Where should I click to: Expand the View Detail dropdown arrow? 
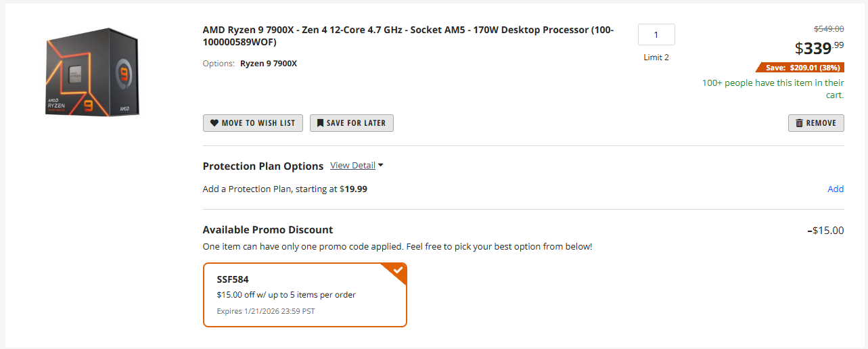[x=381, y=166]
